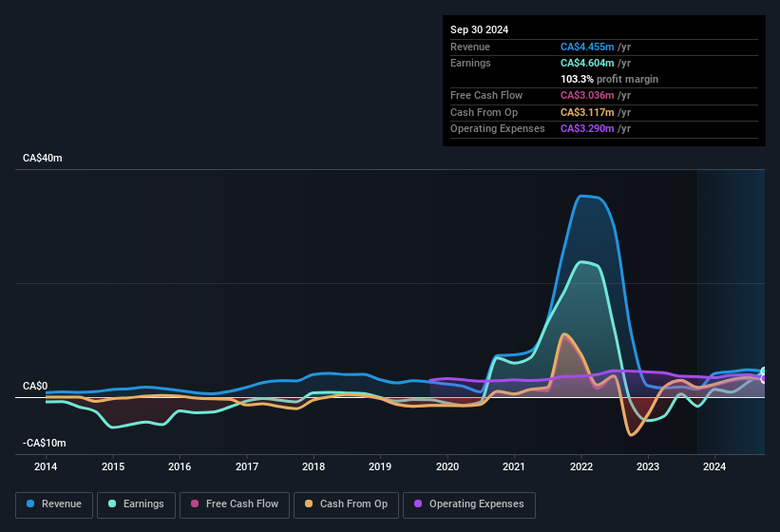Toggle the Operating Expenses legend button
Viewport: 780px width, 532px height.
pos(469,504)
